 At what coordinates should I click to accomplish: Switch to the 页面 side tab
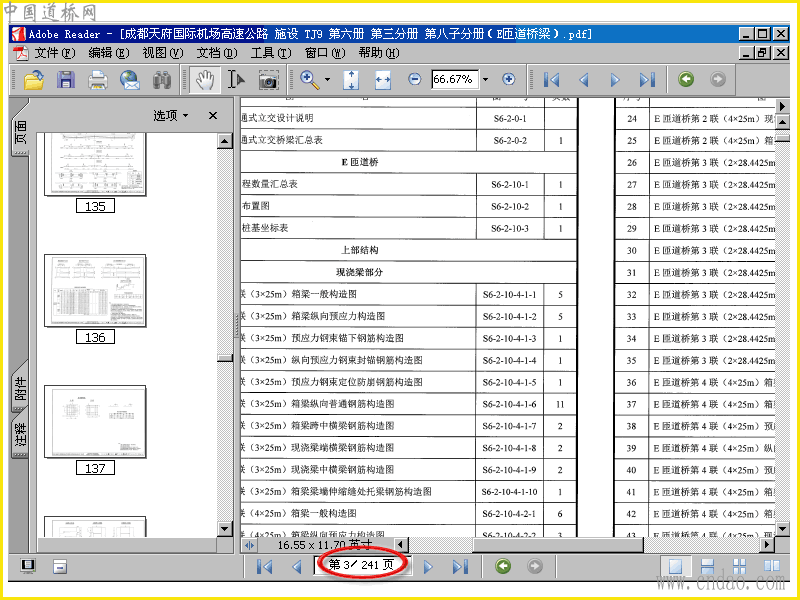pyautogui.click(x=20, y=132)
